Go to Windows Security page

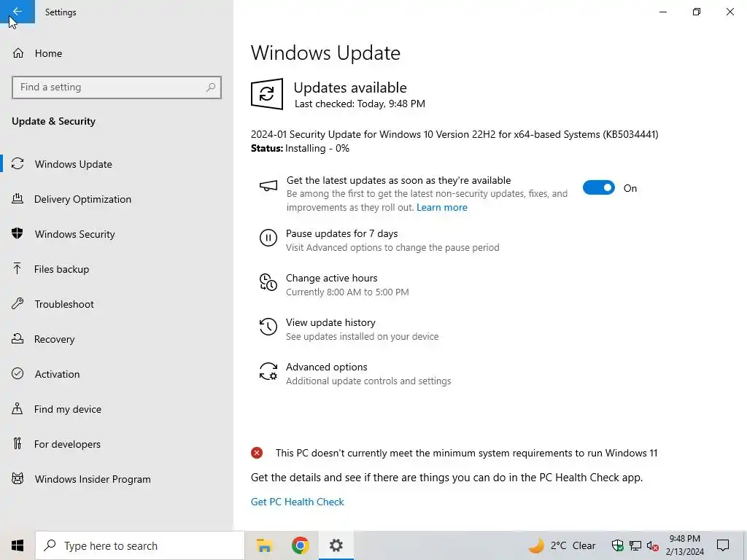pos(117,234)
